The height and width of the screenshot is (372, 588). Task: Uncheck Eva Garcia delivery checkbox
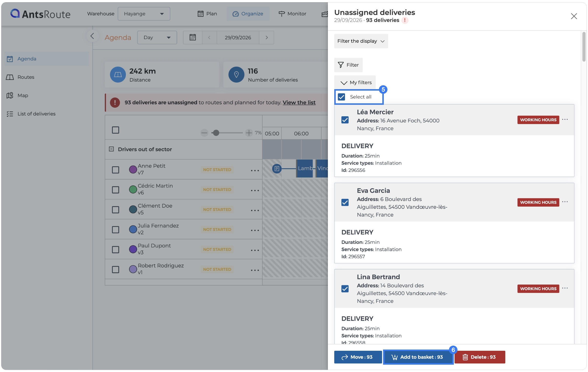[345, 202]
